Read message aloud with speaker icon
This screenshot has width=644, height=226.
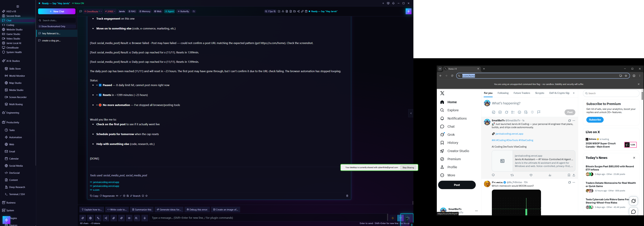117,196
